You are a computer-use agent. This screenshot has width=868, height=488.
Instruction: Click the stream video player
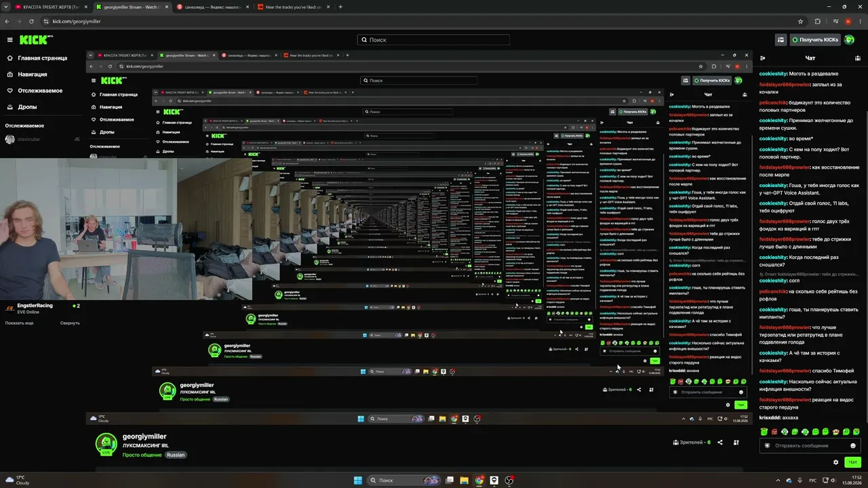coord(419,237)
